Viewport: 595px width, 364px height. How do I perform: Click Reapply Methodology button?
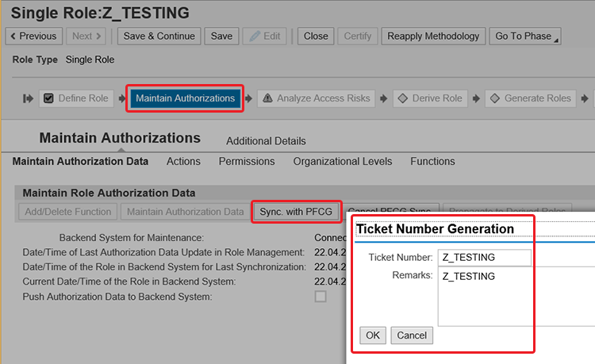coord(433,36)
